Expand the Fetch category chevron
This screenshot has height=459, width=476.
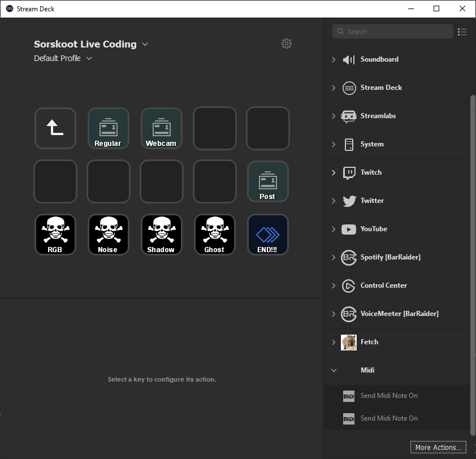coord(334,342)
